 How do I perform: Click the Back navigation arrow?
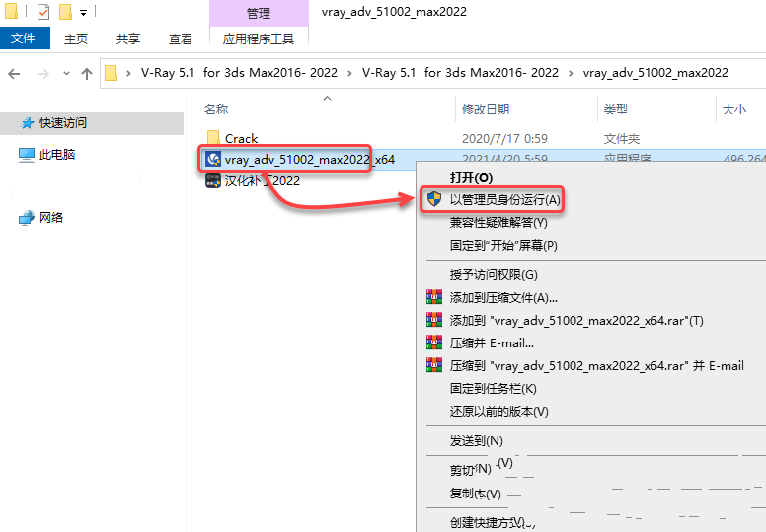14,74
